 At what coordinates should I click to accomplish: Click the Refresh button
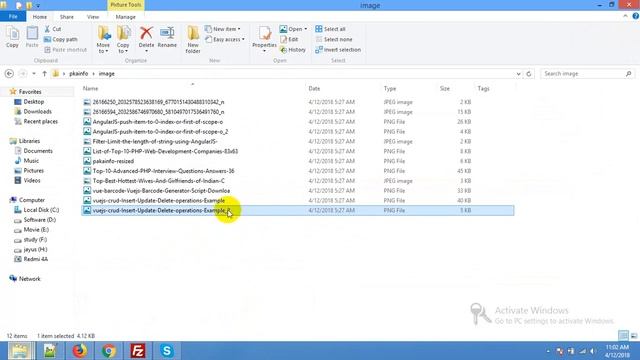pyautogui.click(x=529, y=74)
